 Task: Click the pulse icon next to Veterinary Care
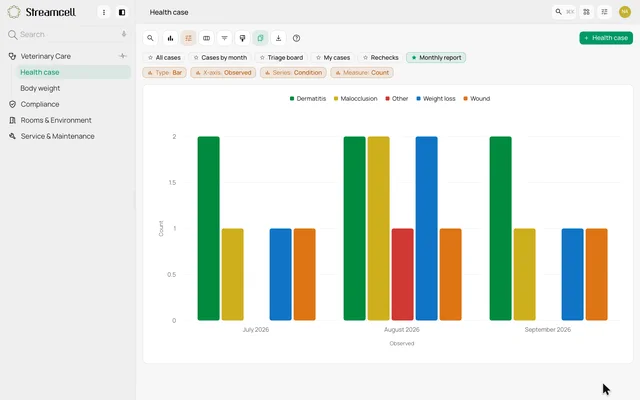[x=122, y=56]
